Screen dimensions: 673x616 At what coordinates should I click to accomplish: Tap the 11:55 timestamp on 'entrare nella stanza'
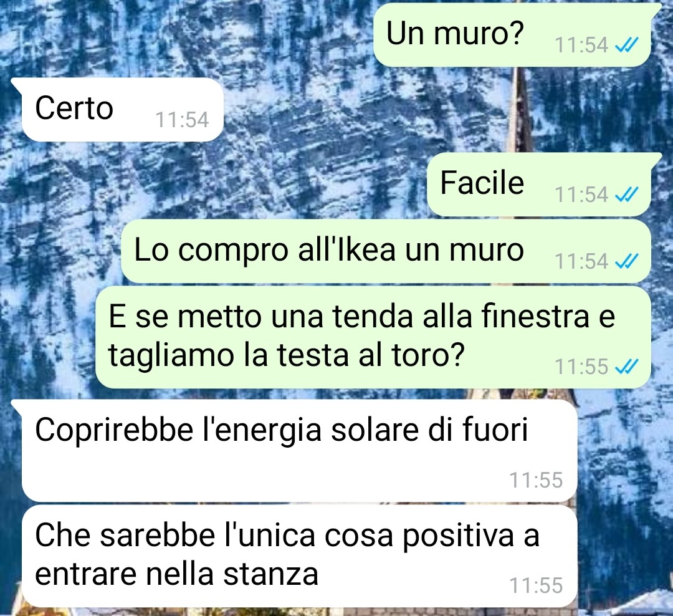coord(536,585)
